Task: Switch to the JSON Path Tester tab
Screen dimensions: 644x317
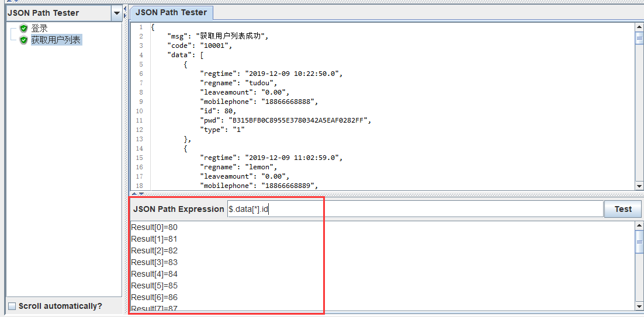Action: point(171,12)
